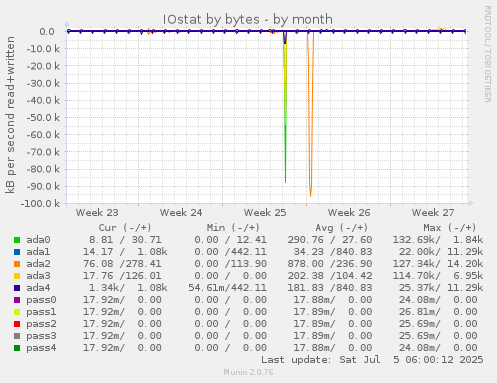Click the '-10.0 k' y-axis label

tap(43, 49)
